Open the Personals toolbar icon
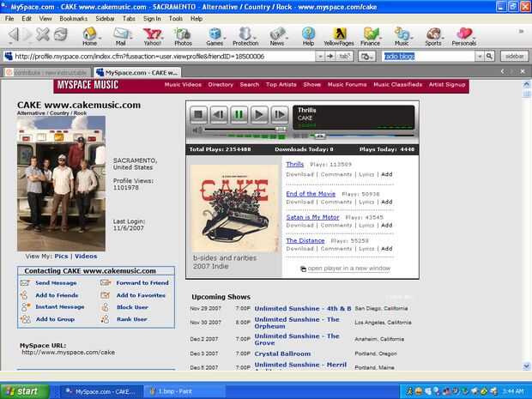Image resolution: width=532 pixels, height=399 pixels. 464,37
